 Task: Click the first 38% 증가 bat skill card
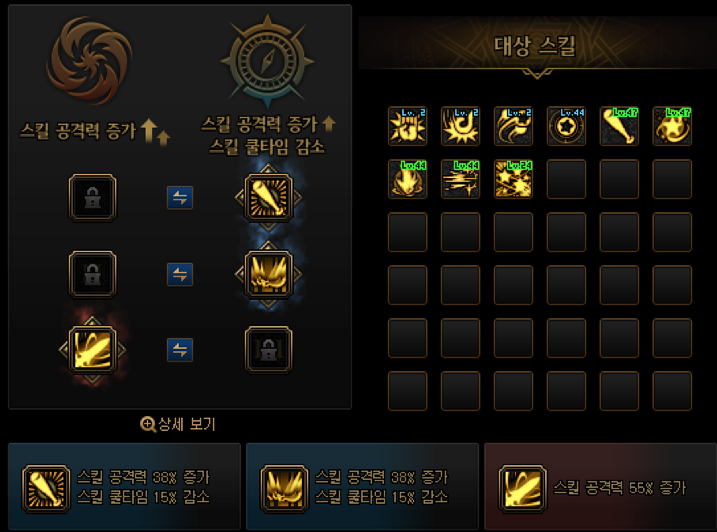(124, 486)
